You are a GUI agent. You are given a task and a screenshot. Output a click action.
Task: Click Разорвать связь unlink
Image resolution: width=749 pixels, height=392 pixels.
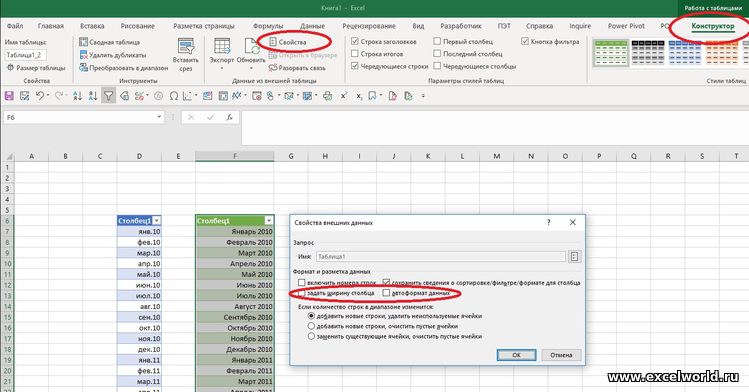tap(297, 68)
